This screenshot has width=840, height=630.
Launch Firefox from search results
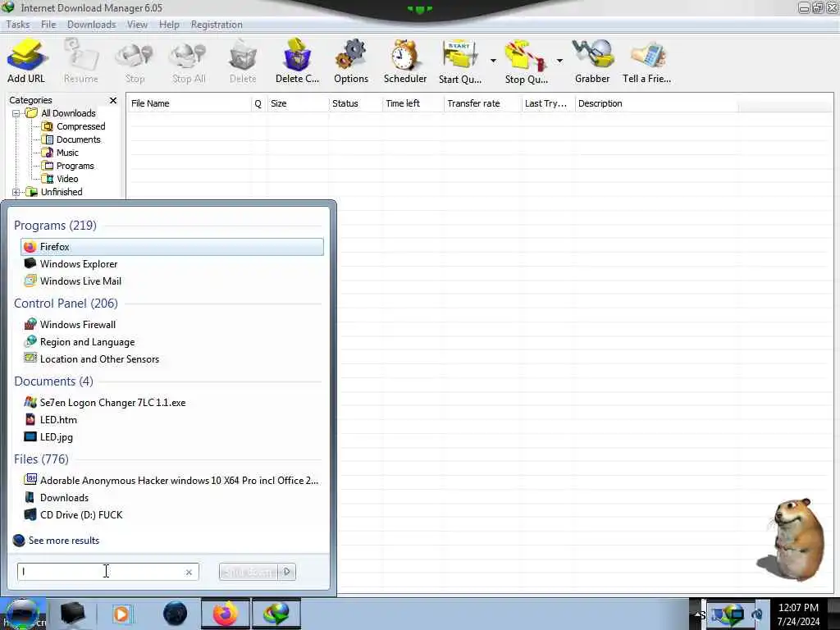click(x=172, y=247)
